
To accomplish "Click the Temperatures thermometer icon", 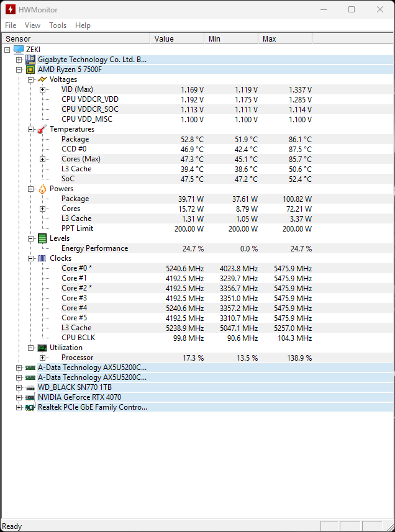I will [42, 129].
